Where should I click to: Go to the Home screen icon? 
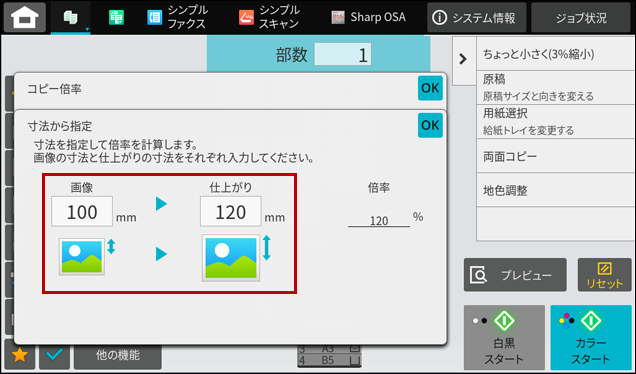tap(25, 17)
